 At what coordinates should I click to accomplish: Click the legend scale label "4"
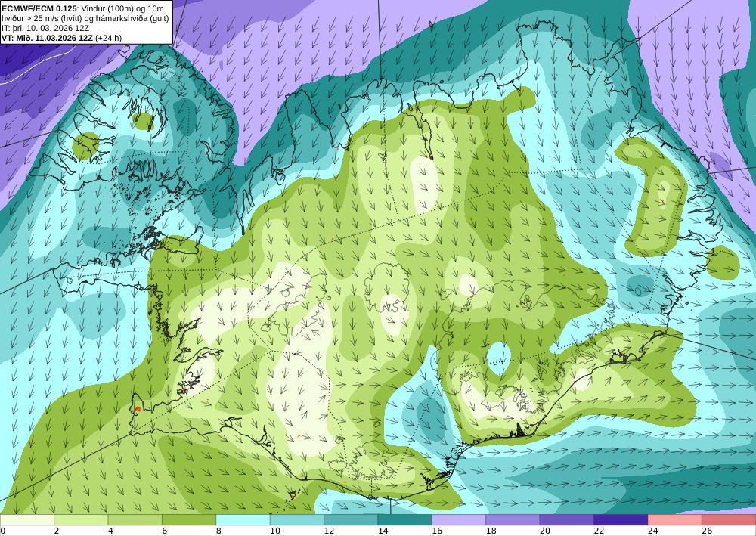110,531
